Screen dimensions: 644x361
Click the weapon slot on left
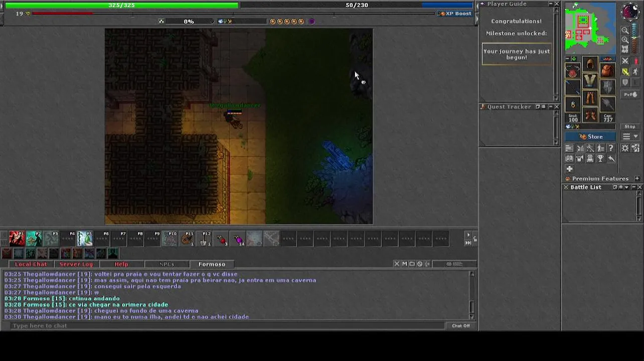[573, 88]
